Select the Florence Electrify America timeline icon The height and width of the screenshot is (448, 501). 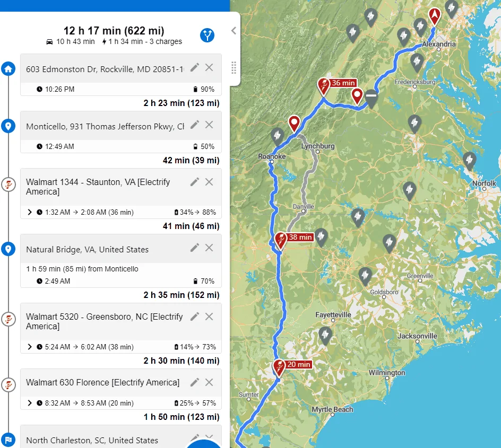(8, 385)
